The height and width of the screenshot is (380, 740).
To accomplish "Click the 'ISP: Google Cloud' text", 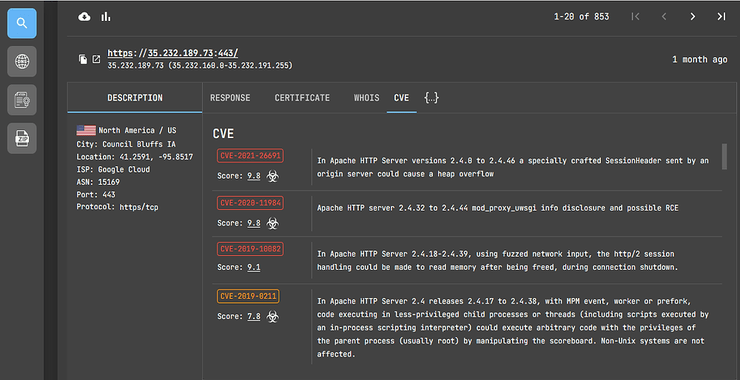I will [113, 169].
